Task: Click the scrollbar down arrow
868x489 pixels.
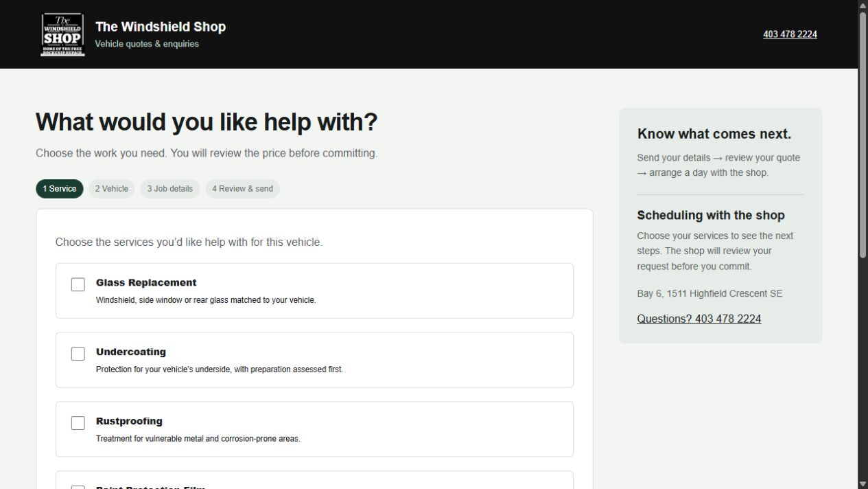Action: pyautogui.click(x=863, y=484)
